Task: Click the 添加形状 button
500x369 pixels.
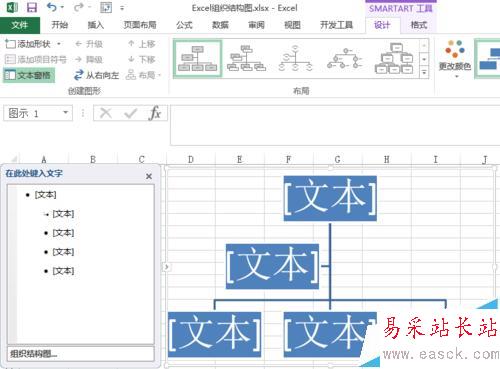Action: pyautogui.click(x=28, y=44)
